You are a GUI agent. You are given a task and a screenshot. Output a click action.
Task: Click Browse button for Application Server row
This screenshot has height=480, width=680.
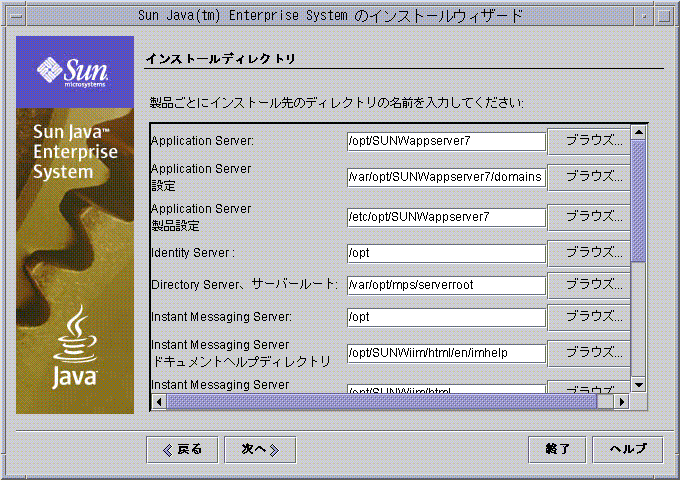coord(588,141)
